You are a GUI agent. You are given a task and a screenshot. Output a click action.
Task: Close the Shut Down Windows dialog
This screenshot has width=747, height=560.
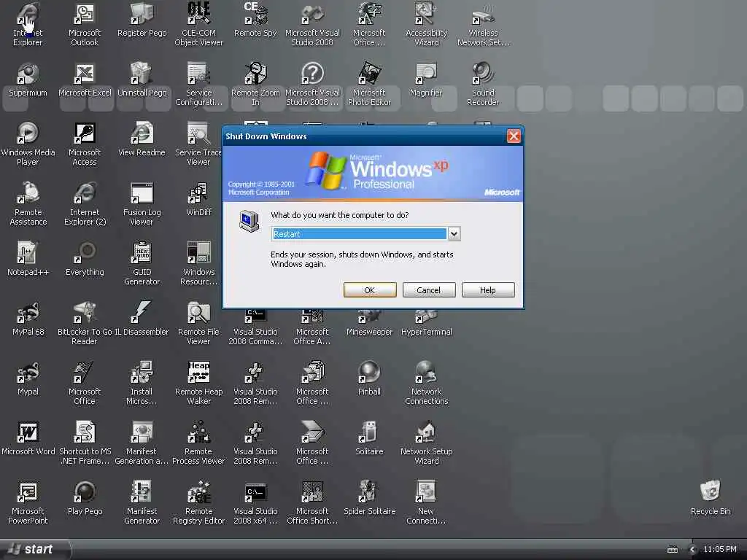(514, 136)
